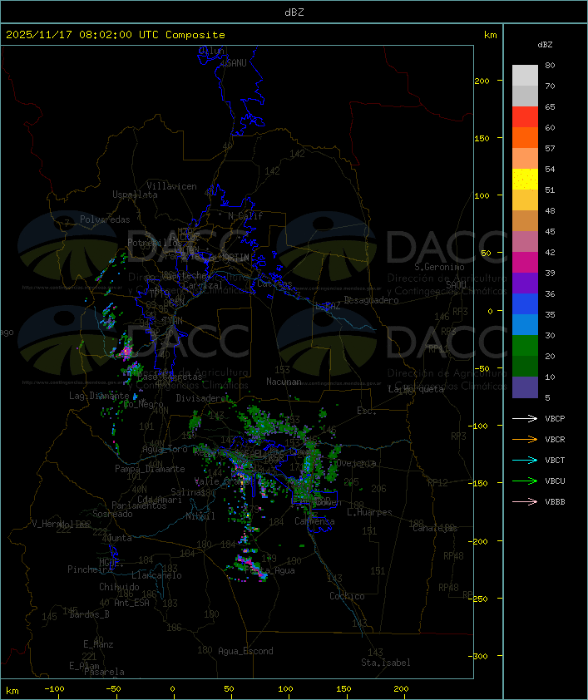Click the km label at bottom left
588x700 pixels.
[12, 691]
